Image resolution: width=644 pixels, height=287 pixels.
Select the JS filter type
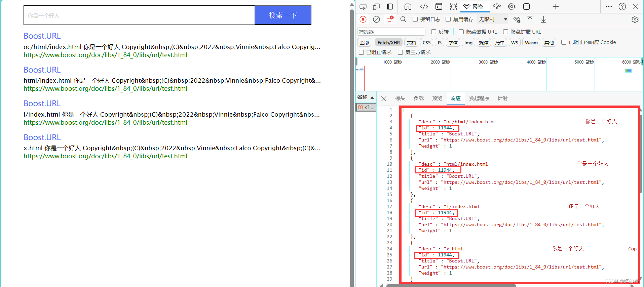pos(439,43)
